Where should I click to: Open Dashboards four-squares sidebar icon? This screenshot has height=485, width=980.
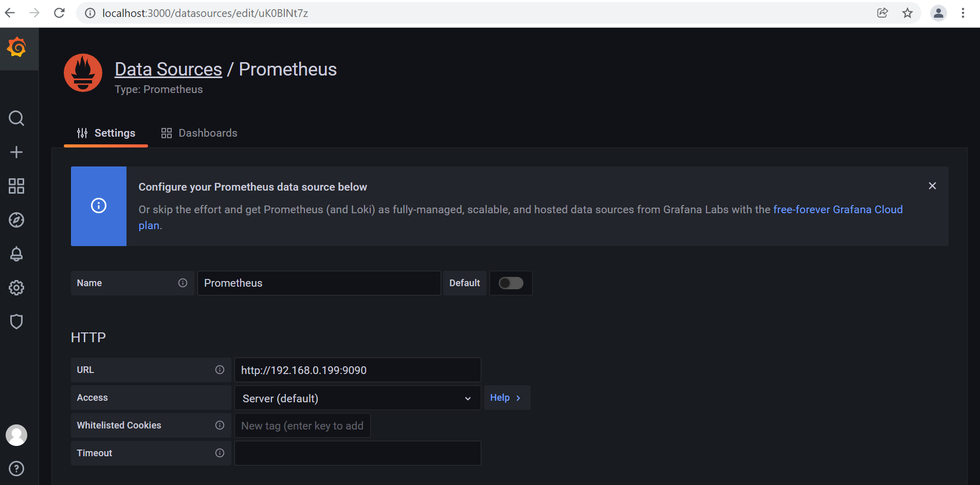click(16, 186)
